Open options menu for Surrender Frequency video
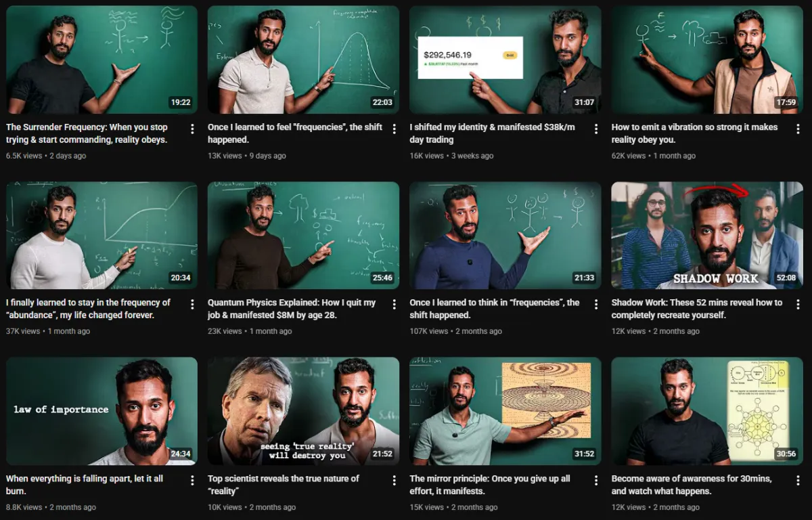 point(192,129)
